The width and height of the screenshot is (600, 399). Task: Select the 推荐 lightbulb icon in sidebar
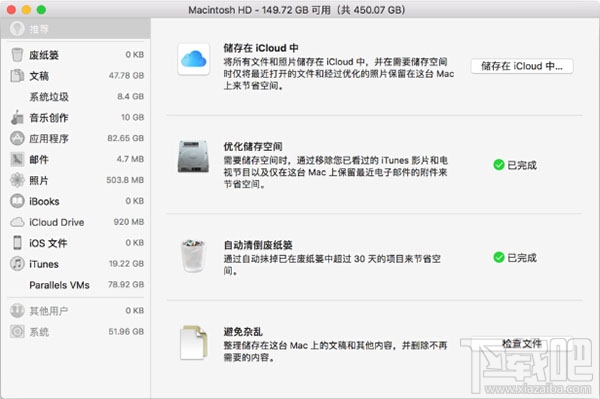17,29
